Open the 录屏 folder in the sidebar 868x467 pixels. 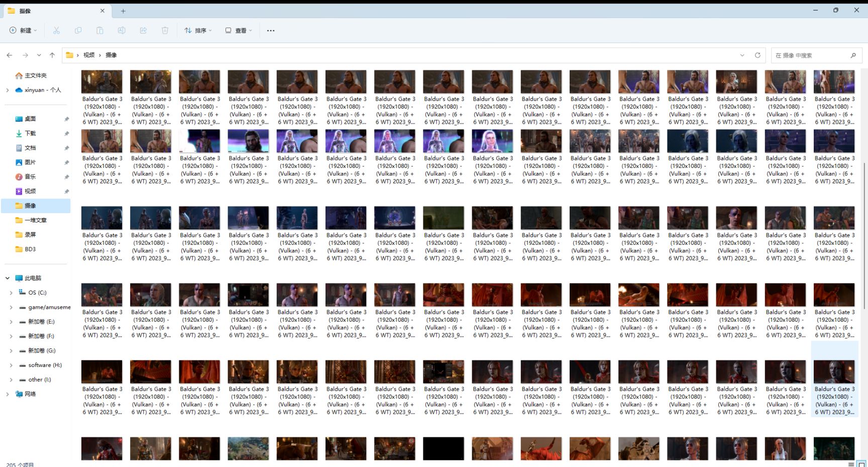coord(30,235)
